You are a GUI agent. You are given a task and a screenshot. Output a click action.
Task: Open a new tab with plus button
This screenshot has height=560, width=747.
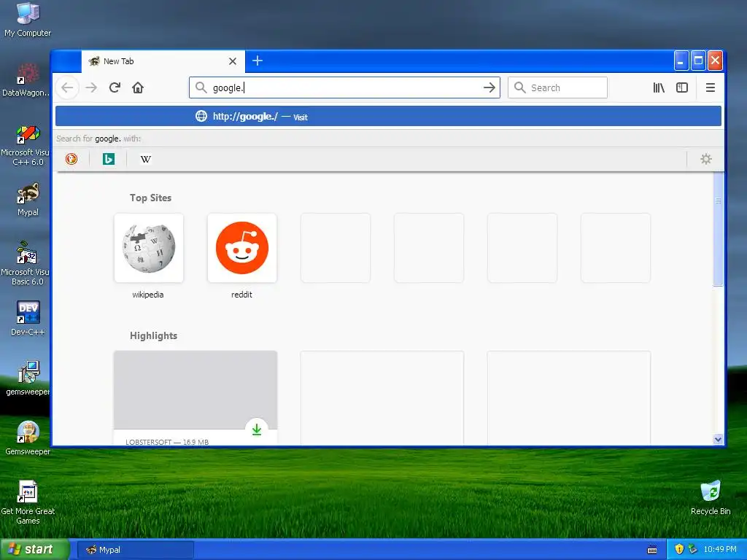coord(258,61)
